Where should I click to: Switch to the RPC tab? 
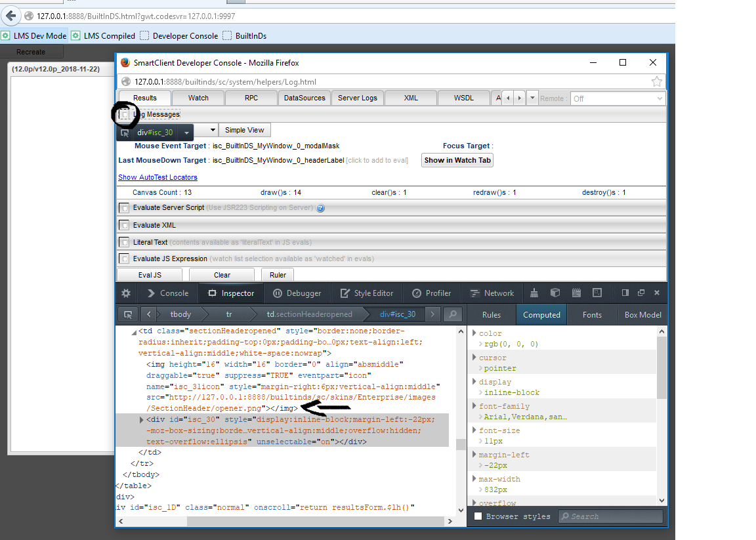(251, 98)
